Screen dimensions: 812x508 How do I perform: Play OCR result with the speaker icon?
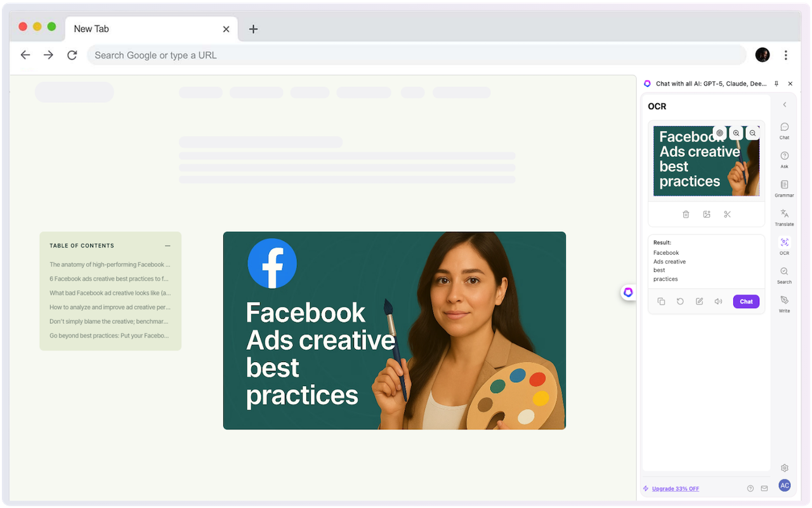click(718, 302)
